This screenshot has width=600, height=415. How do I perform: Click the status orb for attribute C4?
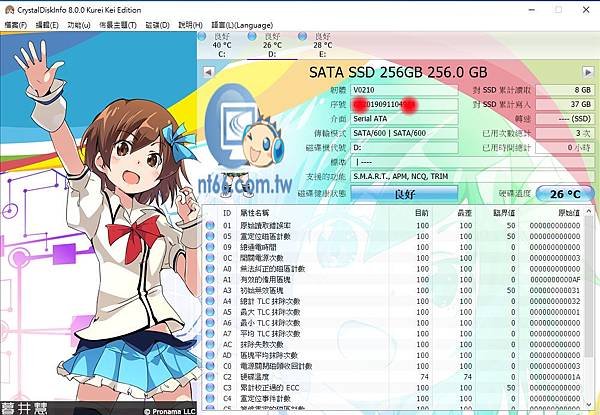(210, 399)
